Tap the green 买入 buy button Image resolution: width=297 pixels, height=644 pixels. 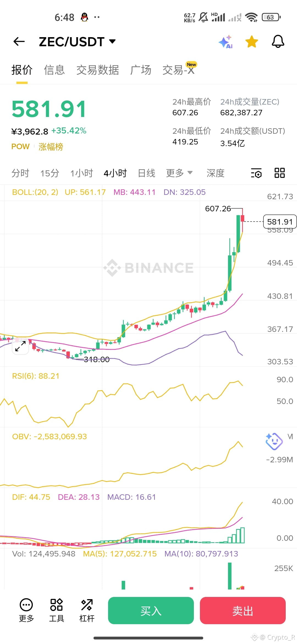tap(151, 610)
